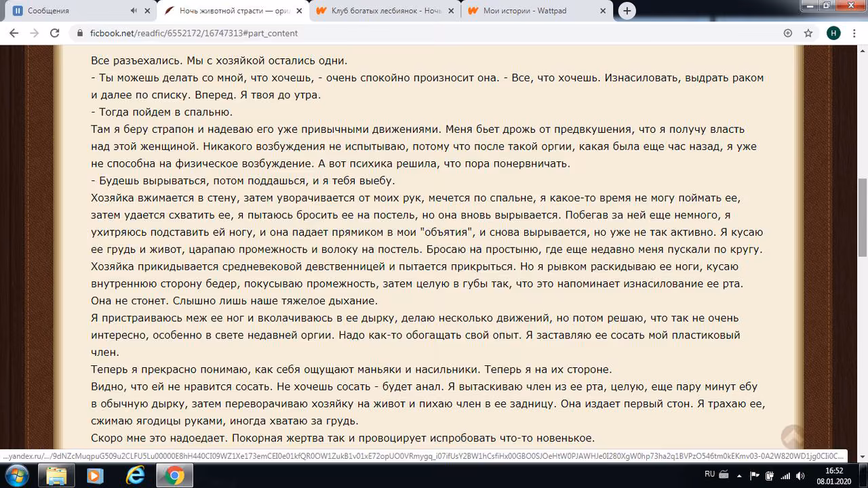Open the first Wattpad tab

point(384,11)
